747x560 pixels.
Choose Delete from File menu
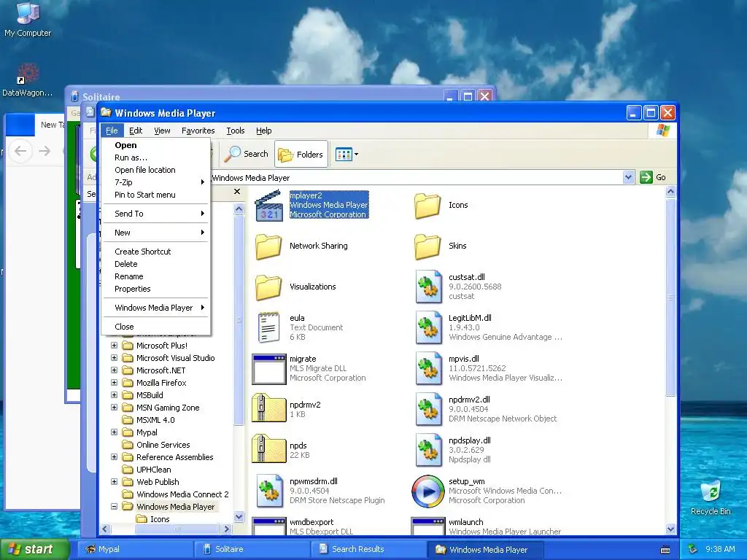[156, 264]
